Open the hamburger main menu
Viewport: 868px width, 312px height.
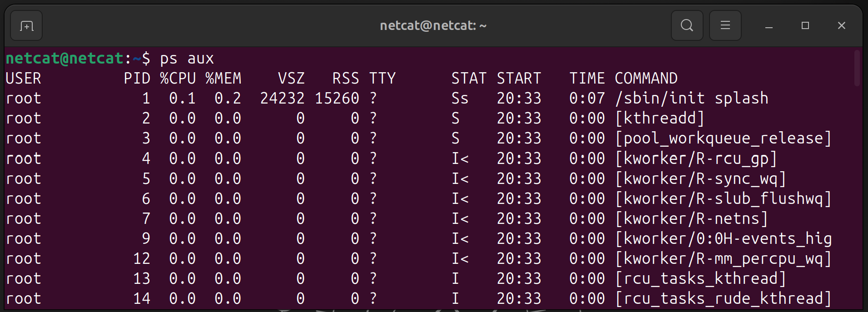point(725,25)
